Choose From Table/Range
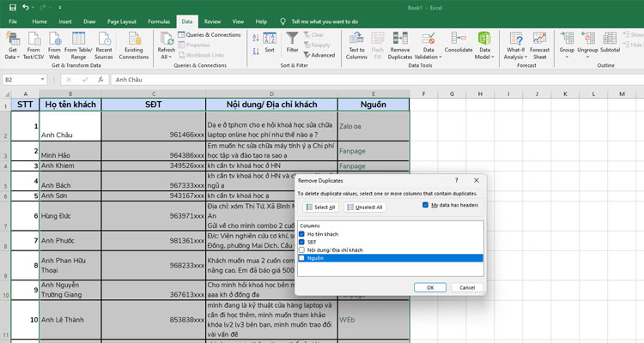Screen dimensions: 644x343 tap(78, 45)
